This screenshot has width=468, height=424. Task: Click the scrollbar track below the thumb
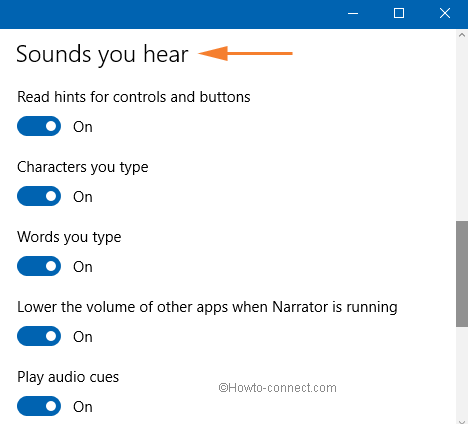(x=462, y=371)
